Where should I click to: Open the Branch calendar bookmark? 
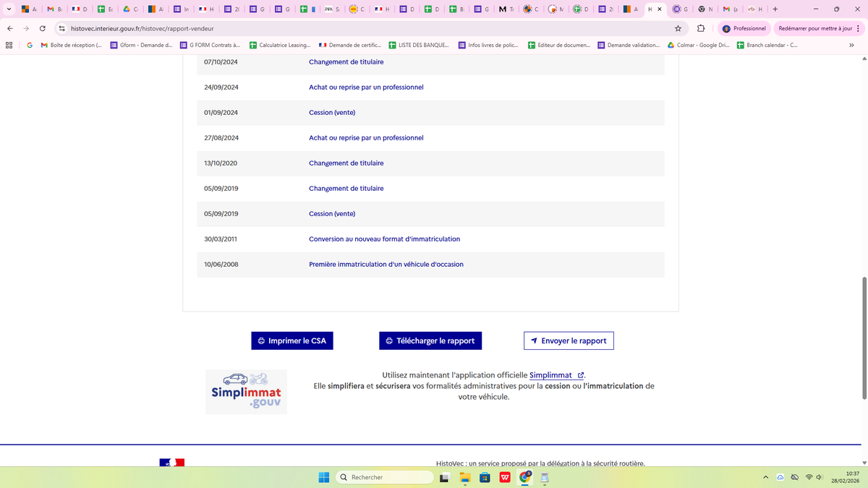767,45
